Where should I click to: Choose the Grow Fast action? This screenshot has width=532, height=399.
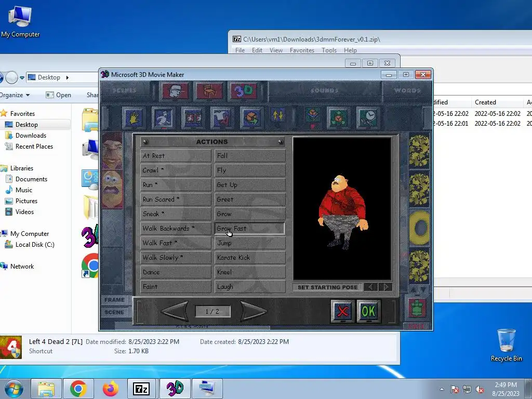point(250,229)
